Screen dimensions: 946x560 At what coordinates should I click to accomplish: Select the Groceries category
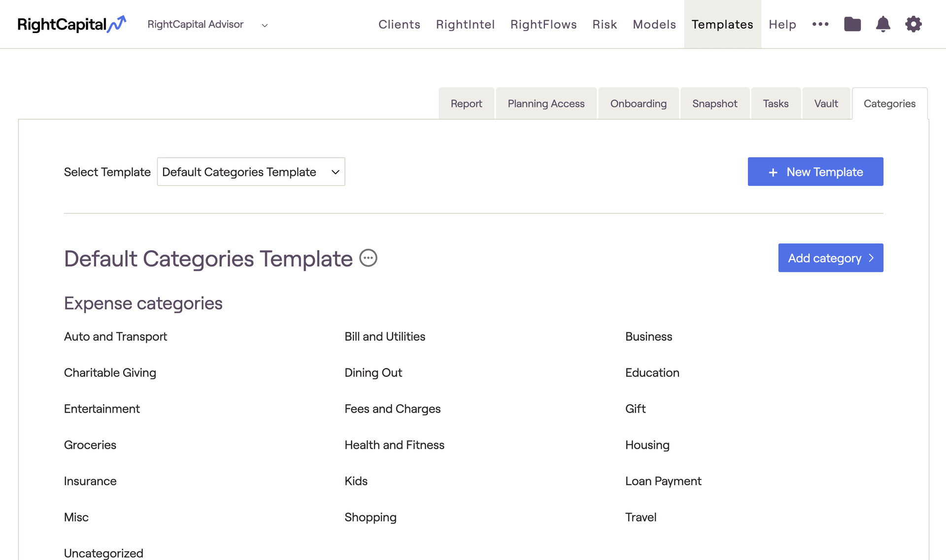90,445
